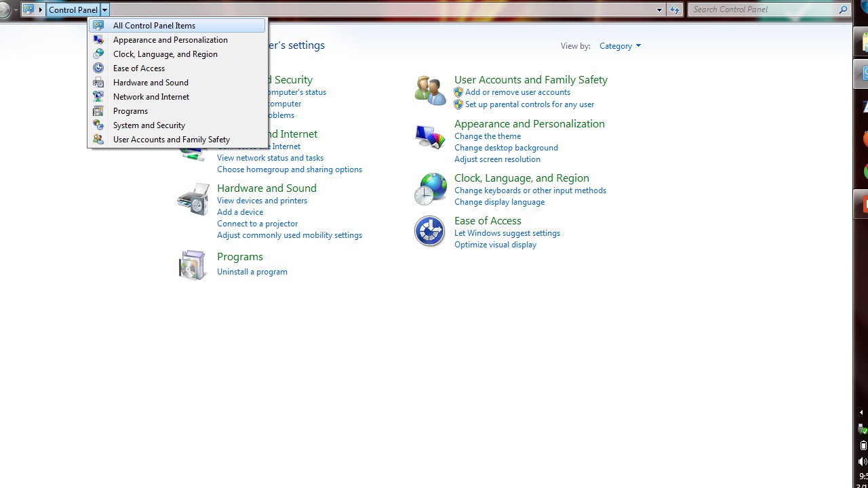
Task: Open the Ease of Access icon
Action: [430, 231]
